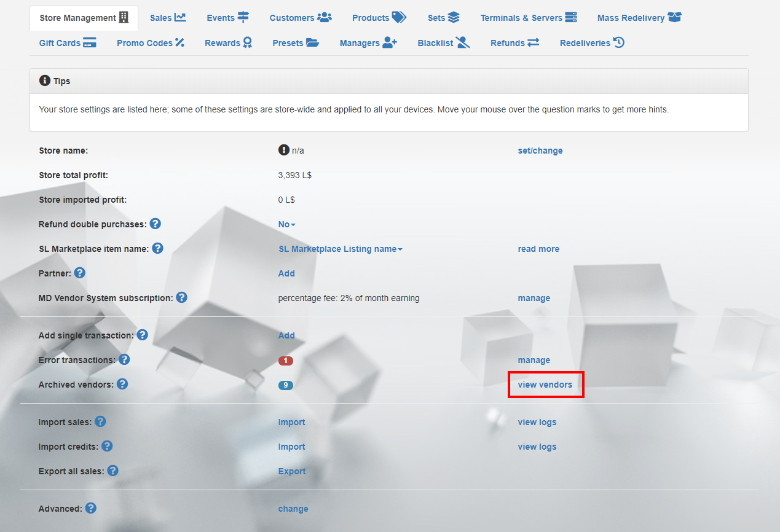View logs for Import credits
Viewport: 780px width, 532px height.
(x=537, y=447)
